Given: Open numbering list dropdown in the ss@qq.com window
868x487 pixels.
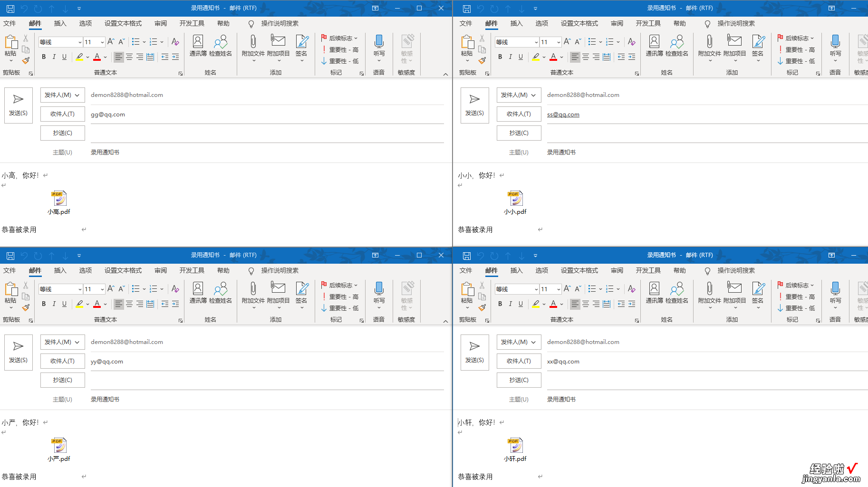Looking at the screenshot, I should pyautogui.click(x=618, y=42).
